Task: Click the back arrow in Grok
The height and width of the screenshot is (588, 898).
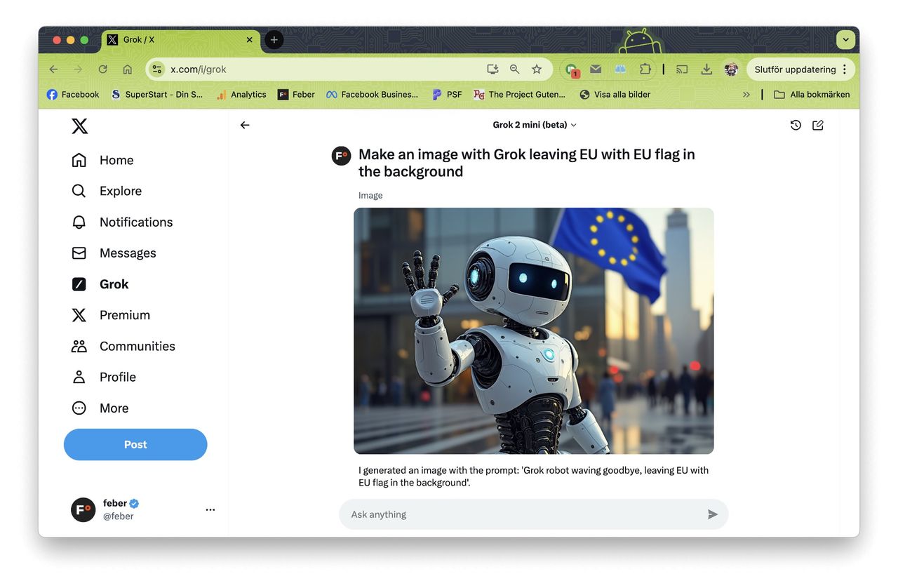Action: (245, 125)
